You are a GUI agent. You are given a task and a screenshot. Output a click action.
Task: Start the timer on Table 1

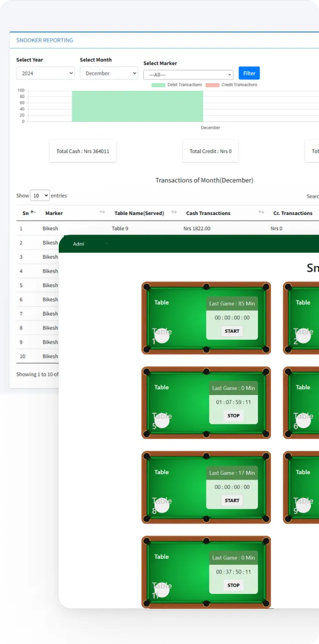click(x=232, y=331)
